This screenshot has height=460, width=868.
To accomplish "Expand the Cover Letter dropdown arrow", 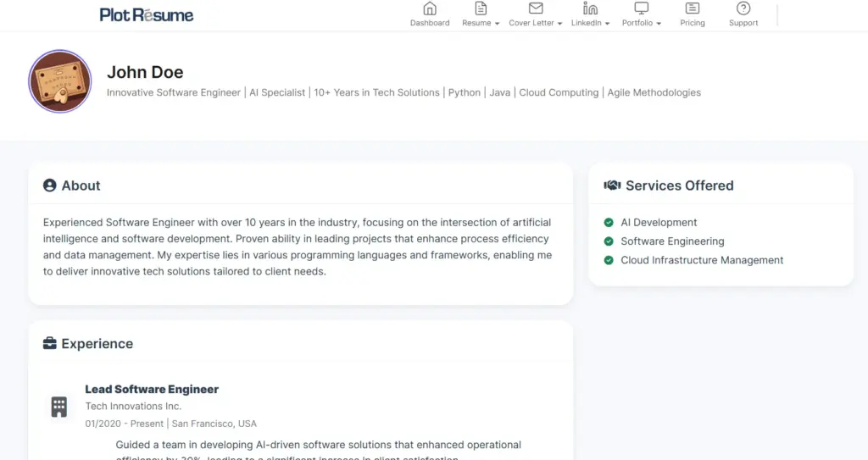I will tap(559, 23).
